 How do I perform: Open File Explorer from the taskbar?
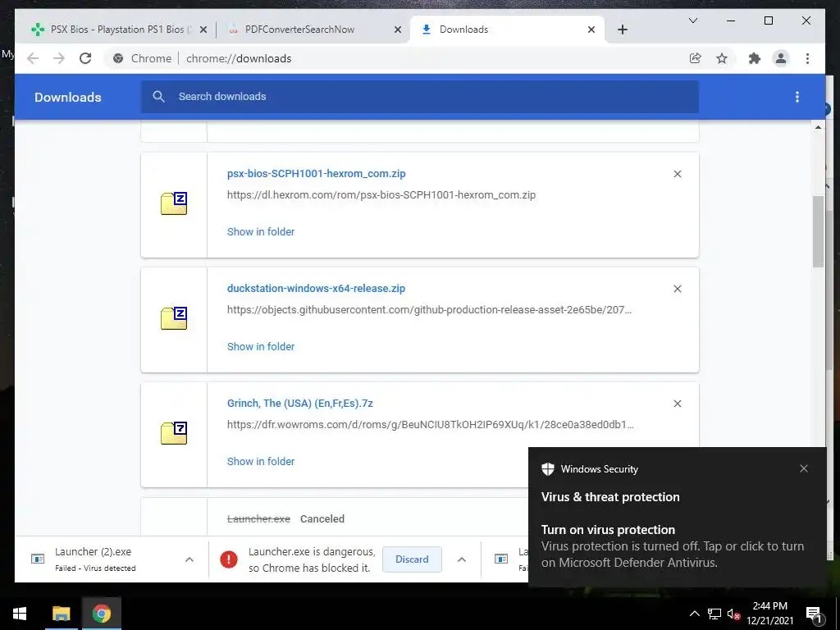(61, 614)
